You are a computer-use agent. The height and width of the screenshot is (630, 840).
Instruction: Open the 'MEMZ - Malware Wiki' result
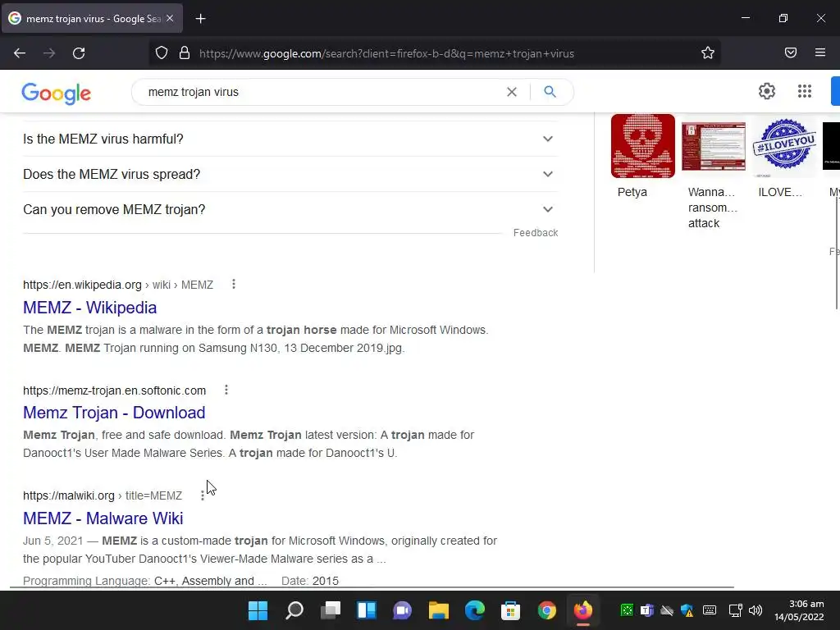click(103, 518)
